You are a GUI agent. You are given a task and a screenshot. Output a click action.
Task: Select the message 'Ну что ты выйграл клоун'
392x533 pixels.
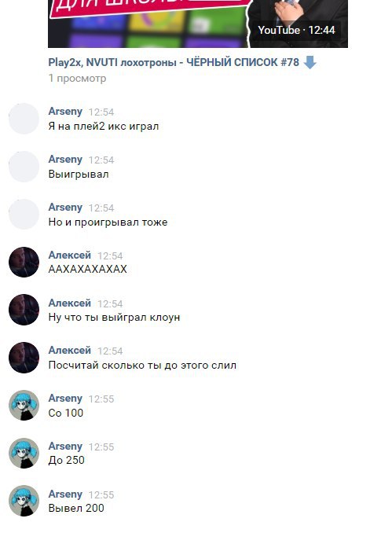pyautogui.click(x=114, y=317)
